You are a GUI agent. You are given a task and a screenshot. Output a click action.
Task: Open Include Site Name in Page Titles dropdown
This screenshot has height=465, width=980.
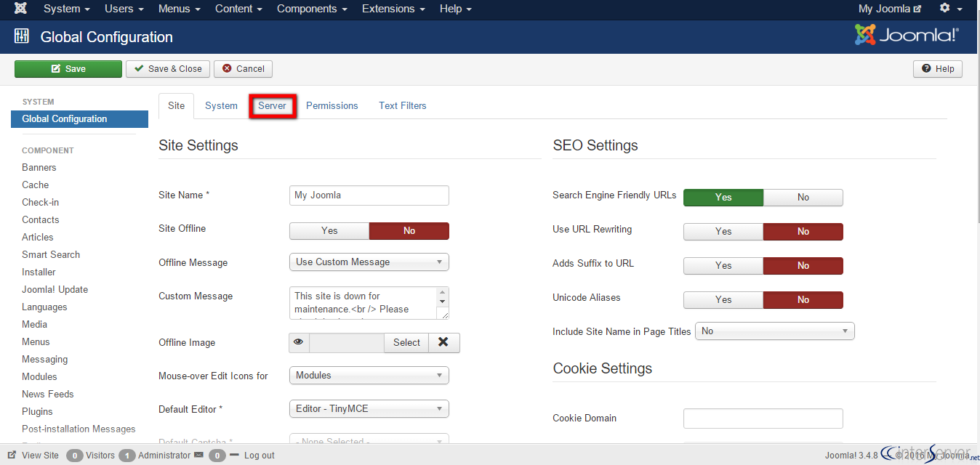(775, 331)
